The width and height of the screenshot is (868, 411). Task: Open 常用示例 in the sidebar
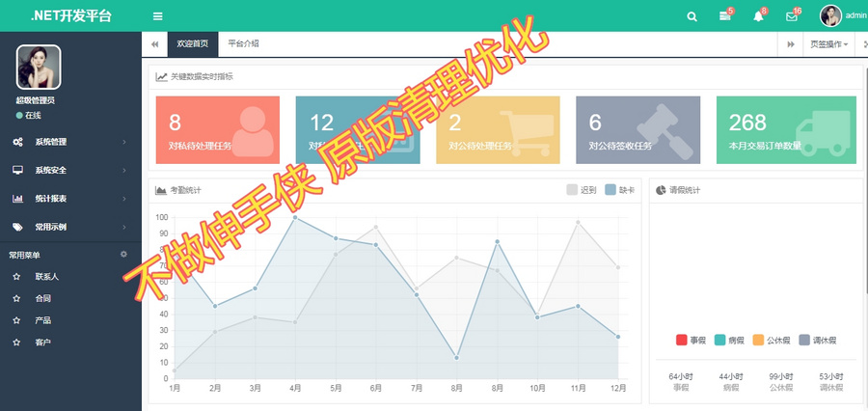point(70,227)
